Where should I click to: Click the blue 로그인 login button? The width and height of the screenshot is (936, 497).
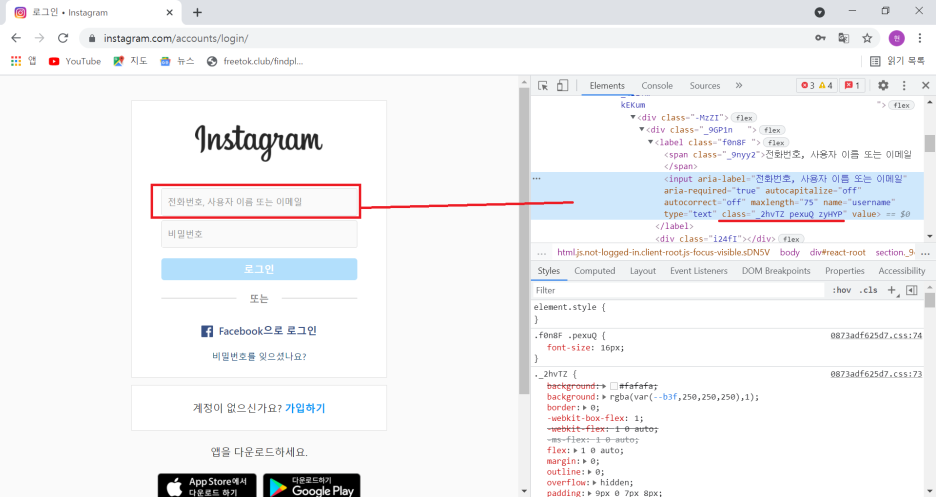[259, 269]
